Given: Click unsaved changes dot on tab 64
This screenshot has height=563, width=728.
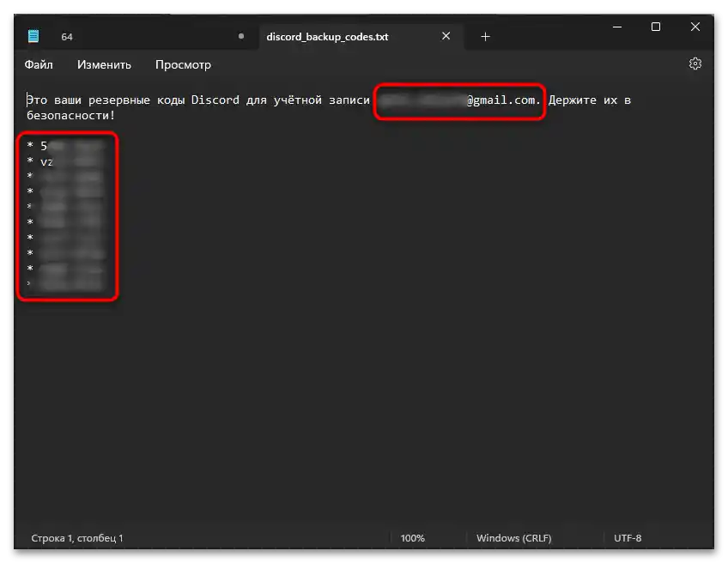Looking at the screenshot, I should tap(241, 36).
